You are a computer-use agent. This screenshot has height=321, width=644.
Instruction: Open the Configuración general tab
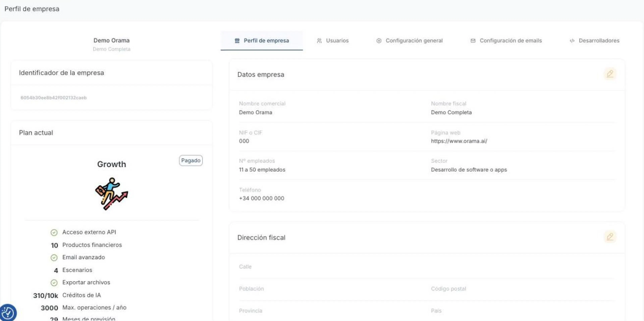(x=410, y=41)
